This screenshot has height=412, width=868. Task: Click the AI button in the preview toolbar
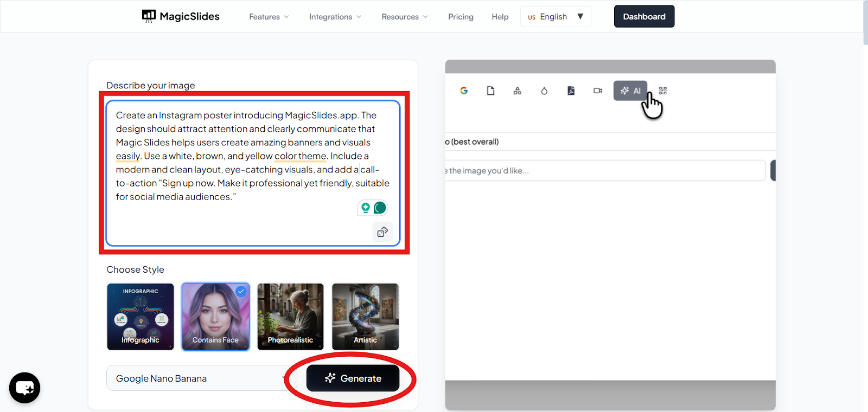[630, 91]
